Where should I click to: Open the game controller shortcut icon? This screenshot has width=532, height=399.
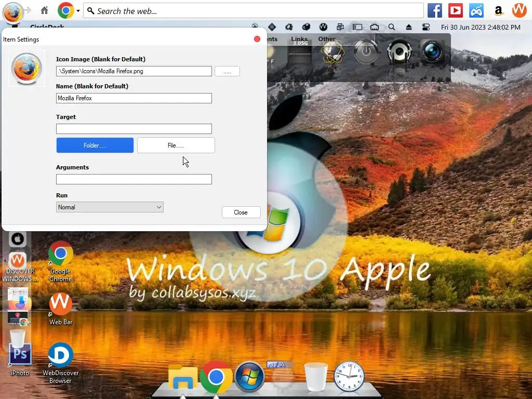tap(476, 10)
